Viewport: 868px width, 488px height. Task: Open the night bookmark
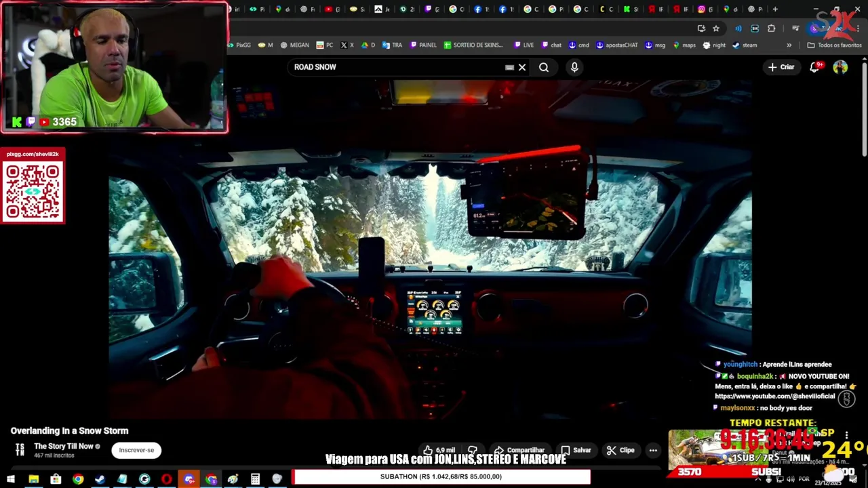click(x=714, y=45)
